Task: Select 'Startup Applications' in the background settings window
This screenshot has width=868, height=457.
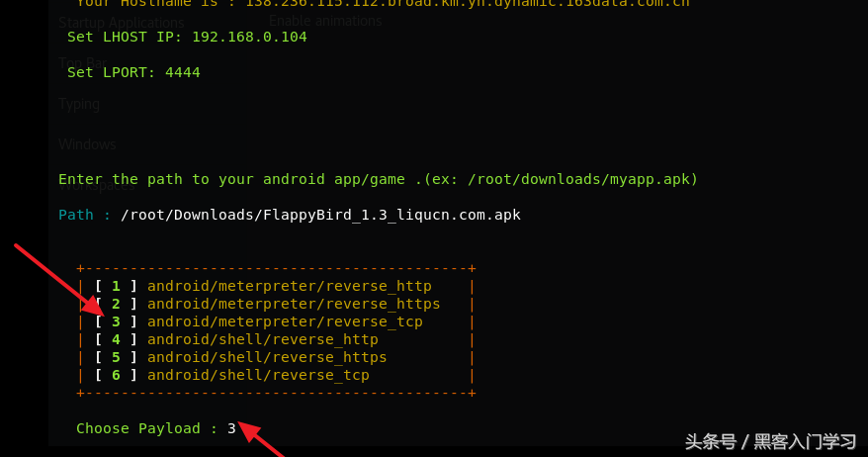Action: 122,23
